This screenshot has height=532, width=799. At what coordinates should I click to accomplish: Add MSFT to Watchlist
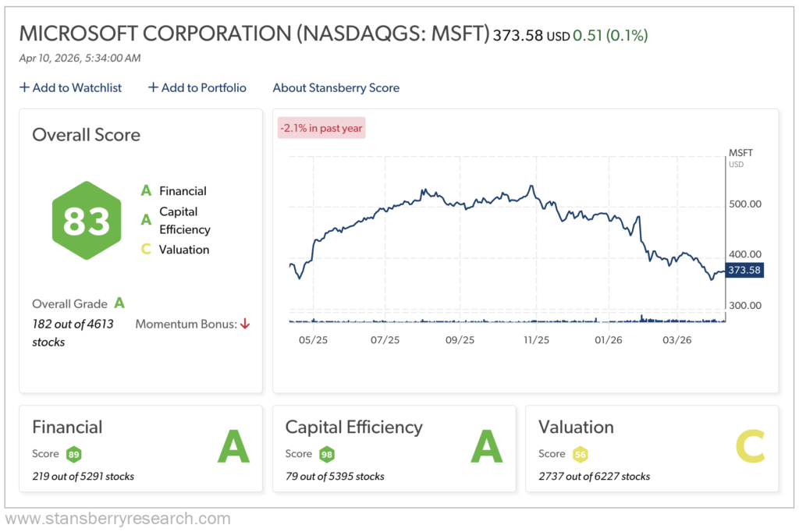click(70, 88)
